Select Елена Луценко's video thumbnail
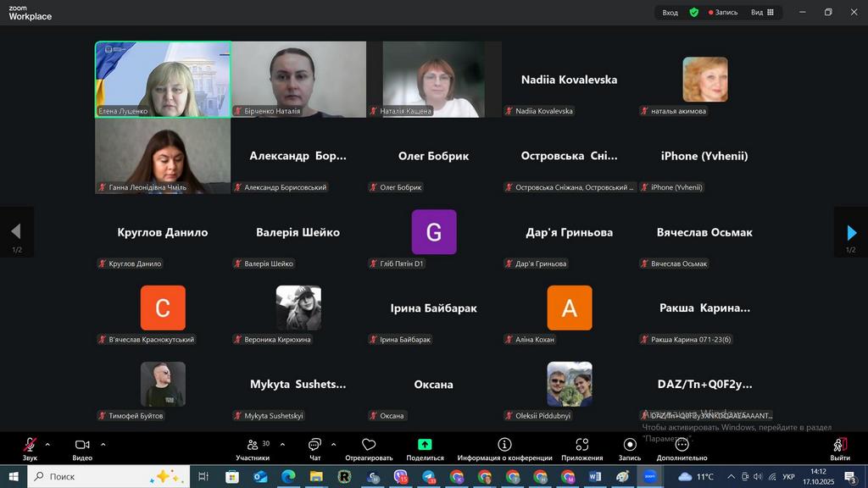Viewport: 868px width, 488px height. (163, 79)
